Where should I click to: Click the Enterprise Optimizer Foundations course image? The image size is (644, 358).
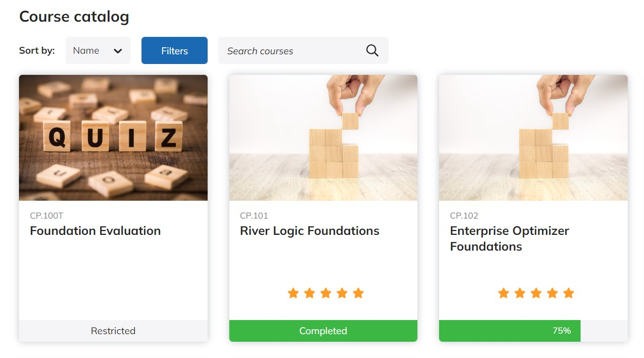[533, 138]
